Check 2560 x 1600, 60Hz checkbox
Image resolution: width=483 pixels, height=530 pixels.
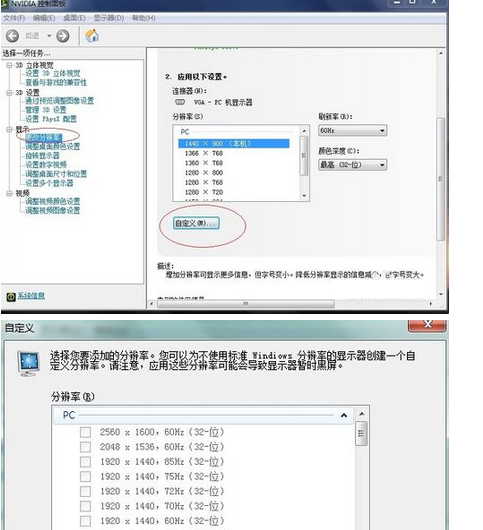pyautogui.click(x=85, y=432)
